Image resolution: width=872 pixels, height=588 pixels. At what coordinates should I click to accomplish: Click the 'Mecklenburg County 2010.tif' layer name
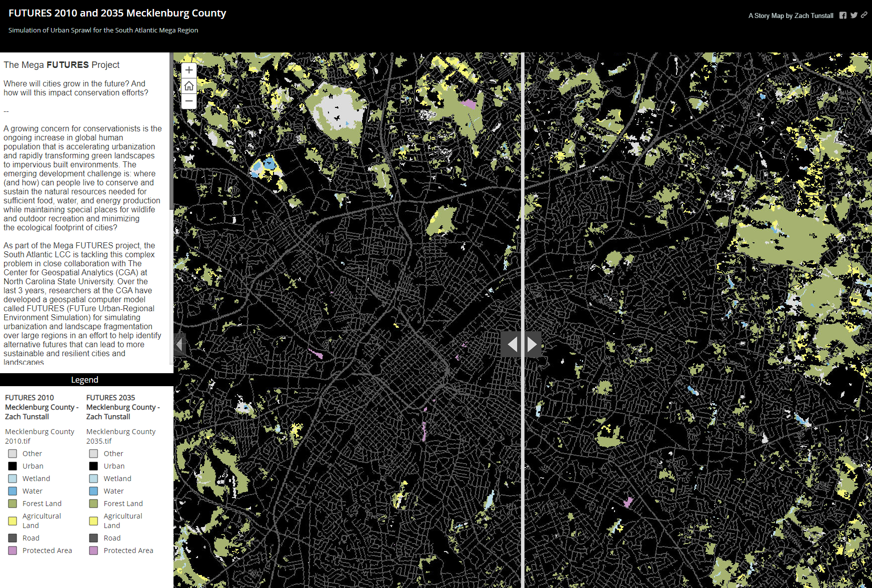click(x=39, y=436)
